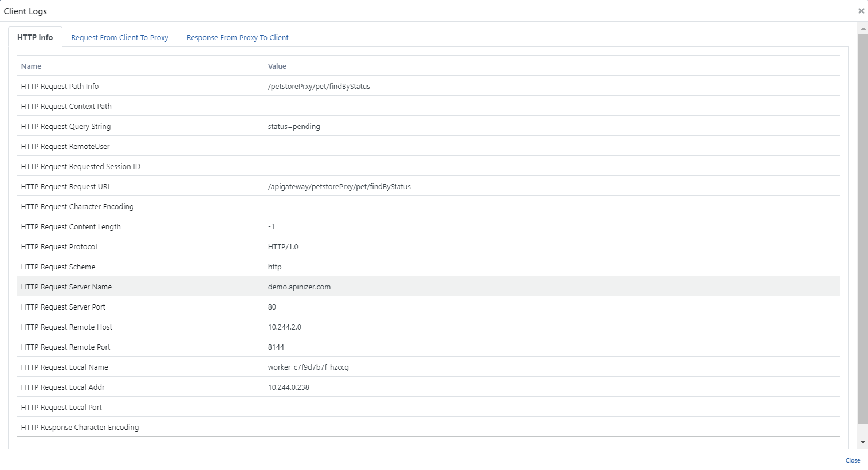The height and width of the screenshot is (470, 868).
Task: Select the HTTP Request Request URI row
Action: tap(65, 186)
